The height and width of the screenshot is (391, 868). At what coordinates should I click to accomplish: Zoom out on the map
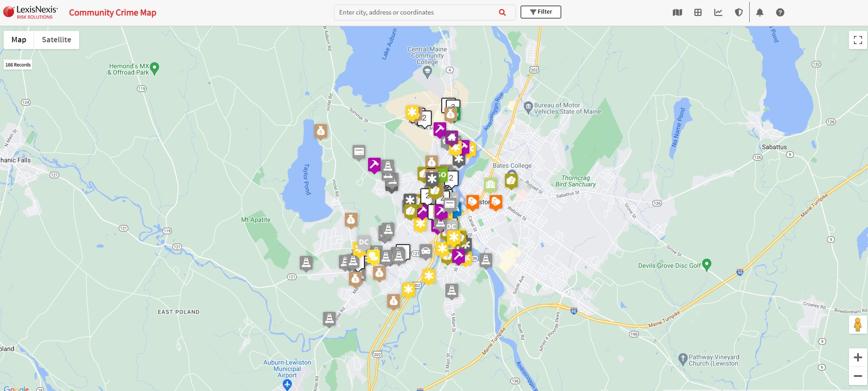click(x=858, y=376)
